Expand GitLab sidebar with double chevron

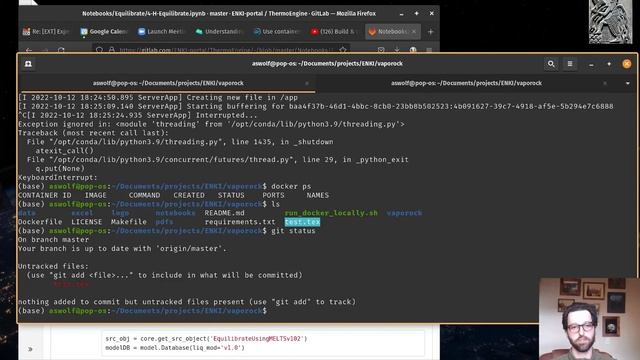(x=30, y=349)
